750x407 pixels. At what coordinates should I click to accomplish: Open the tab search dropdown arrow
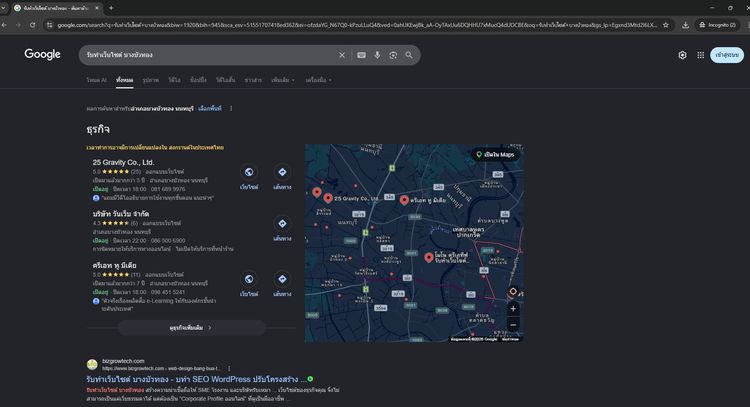pos(3,8)
